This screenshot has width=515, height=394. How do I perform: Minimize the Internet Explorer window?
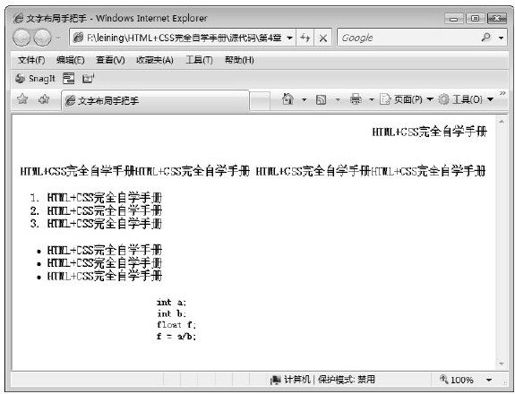(454, 18)
